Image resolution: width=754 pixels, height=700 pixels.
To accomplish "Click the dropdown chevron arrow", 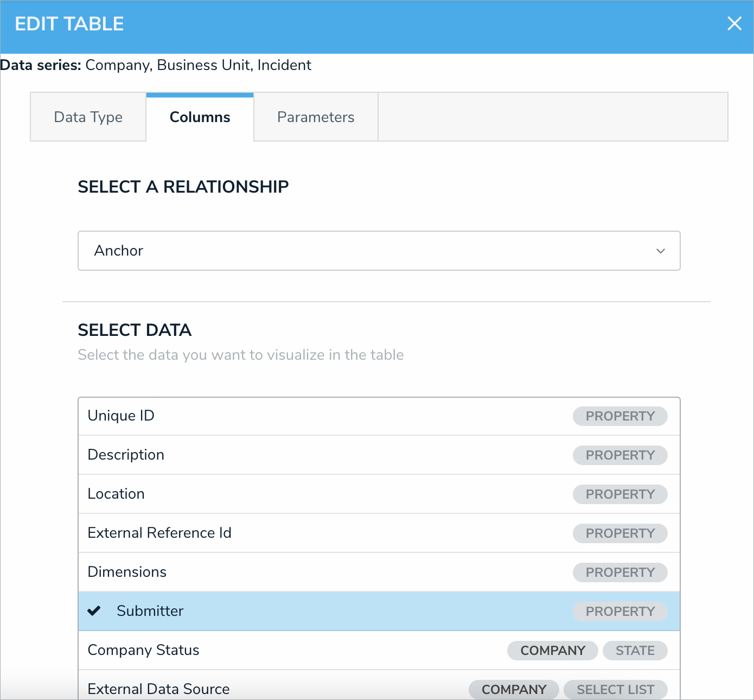I will (x=660, y=251).
